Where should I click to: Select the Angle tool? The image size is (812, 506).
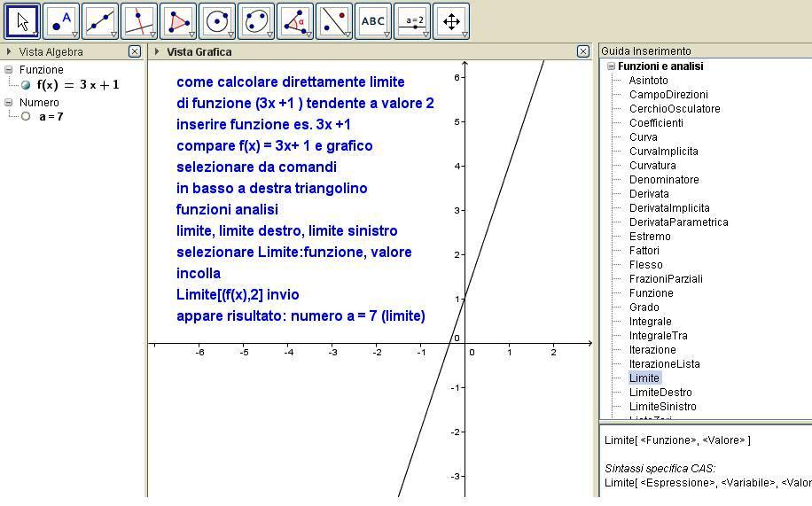click(295, 21)
